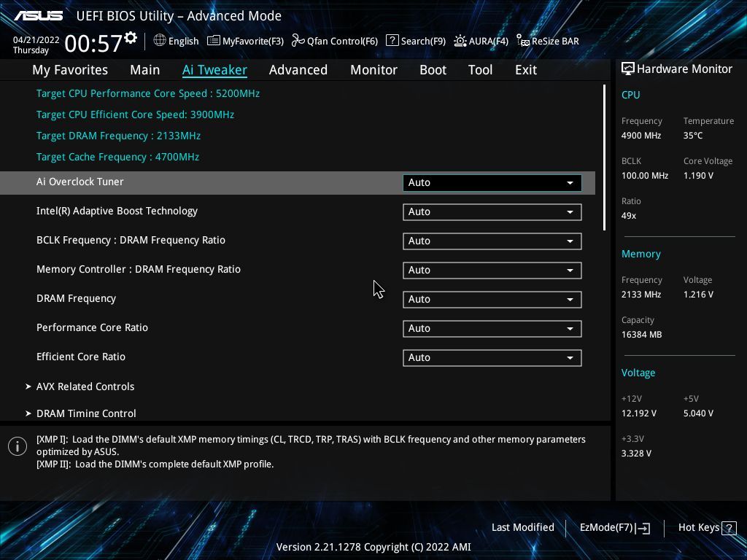Open the Exit tab
The height and width of the screenshot is (560, 747).
point(526,70)
